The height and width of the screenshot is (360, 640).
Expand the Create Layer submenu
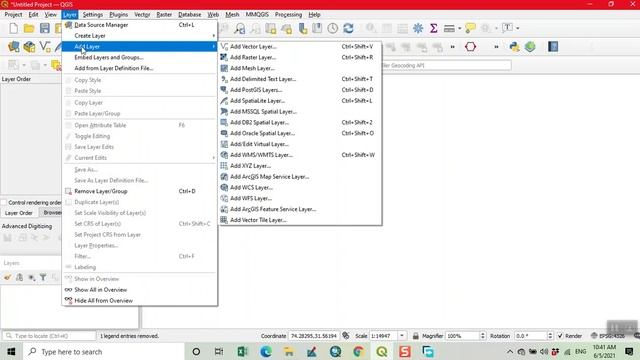(139, 36)
